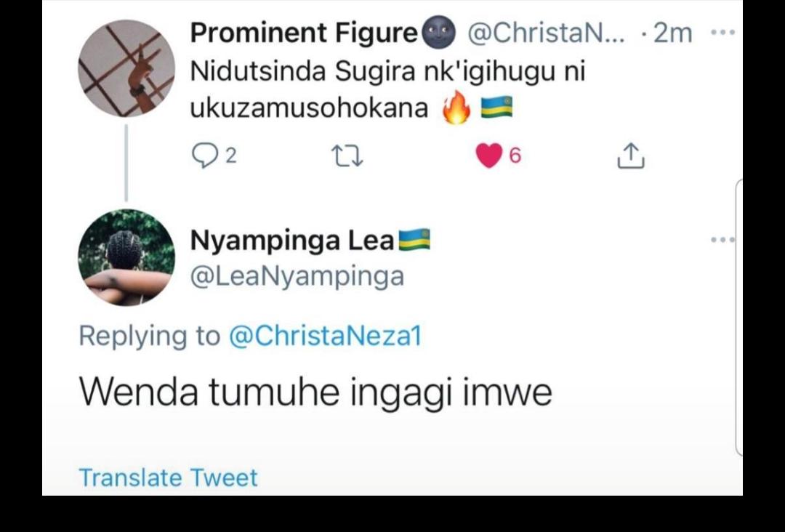Toggle the red heart like button
This screenshot has width=785, height=532.
click(x=489, y=155)
